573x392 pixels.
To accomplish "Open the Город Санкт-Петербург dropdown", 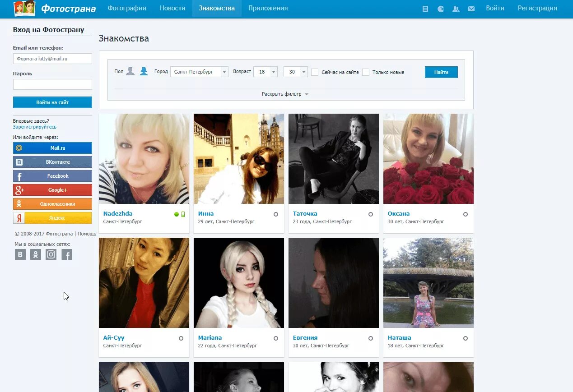I will click(199, 72).
